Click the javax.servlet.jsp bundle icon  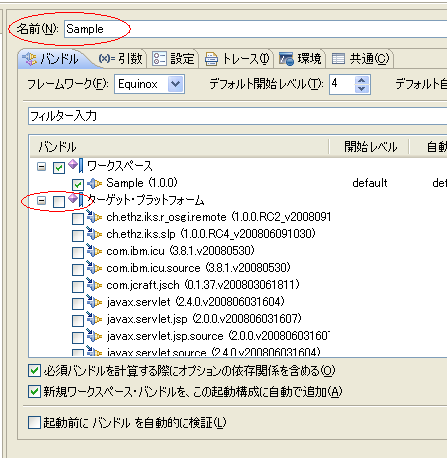click(x=94, y=318)
